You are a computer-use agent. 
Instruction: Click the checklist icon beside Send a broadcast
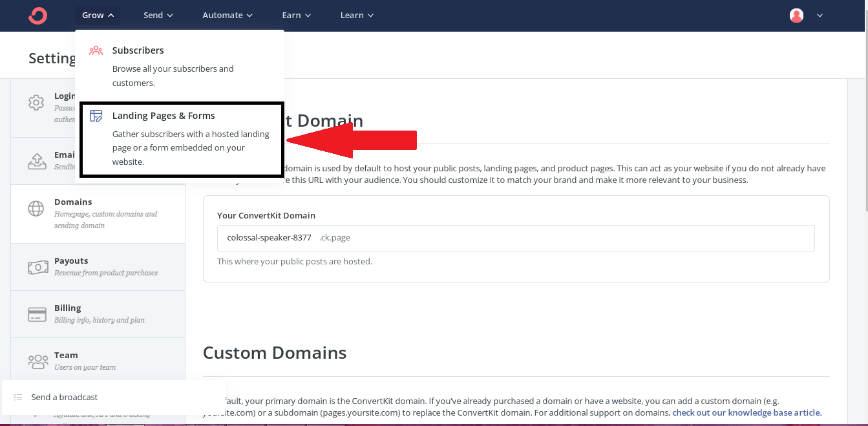tap(18, 397)
